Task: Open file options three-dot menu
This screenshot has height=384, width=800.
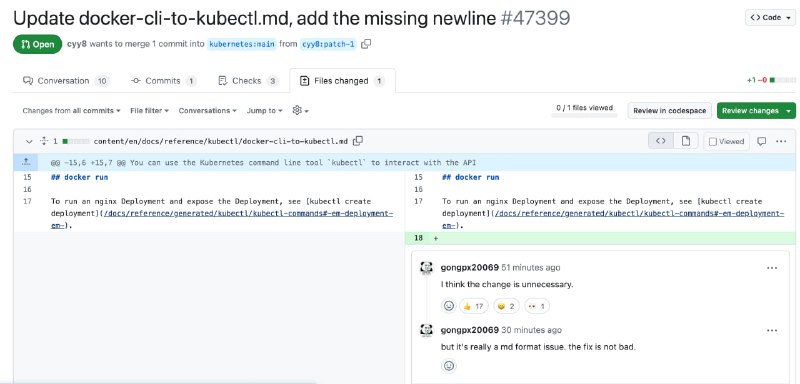Action: click(x=781, y=141)
